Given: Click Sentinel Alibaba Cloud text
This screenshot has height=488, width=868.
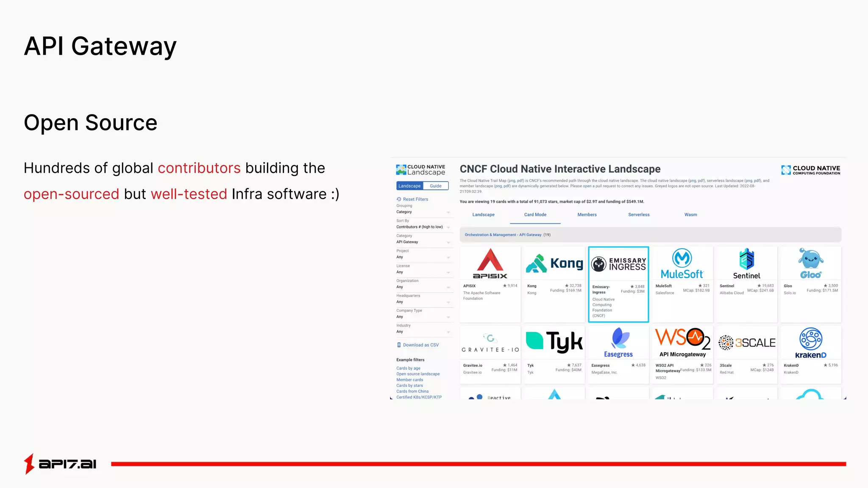Looking at the screenshot, I should tap(732, 293).
